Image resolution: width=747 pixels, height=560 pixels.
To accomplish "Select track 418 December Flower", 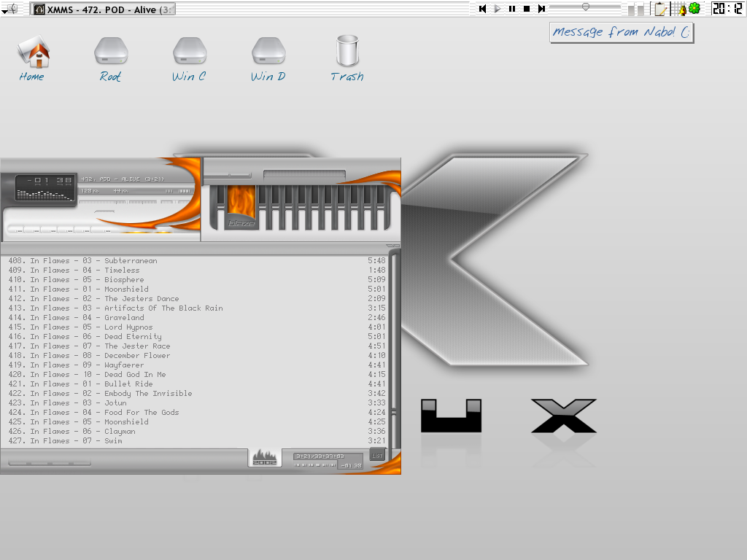I will [197, 356].
